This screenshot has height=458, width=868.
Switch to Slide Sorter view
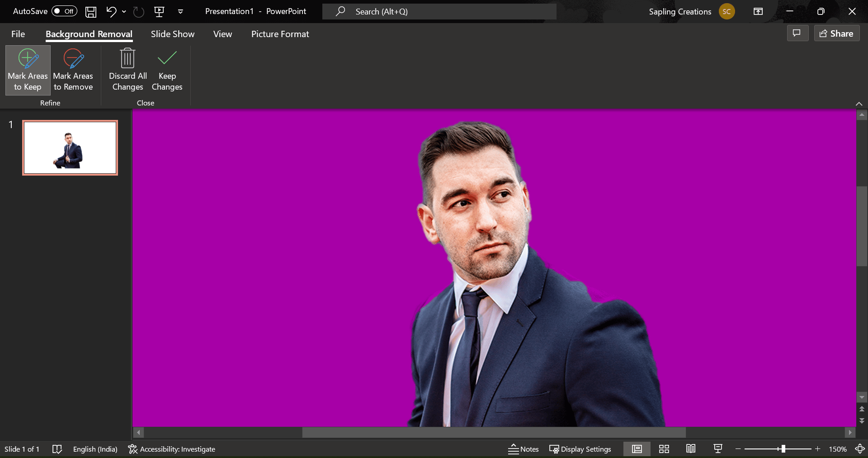click(663, 448)
